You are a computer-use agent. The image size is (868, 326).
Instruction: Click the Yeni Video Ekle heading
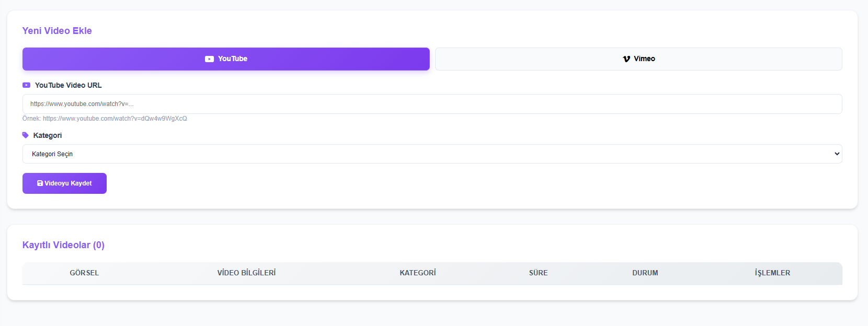click(x=57, y=31)
